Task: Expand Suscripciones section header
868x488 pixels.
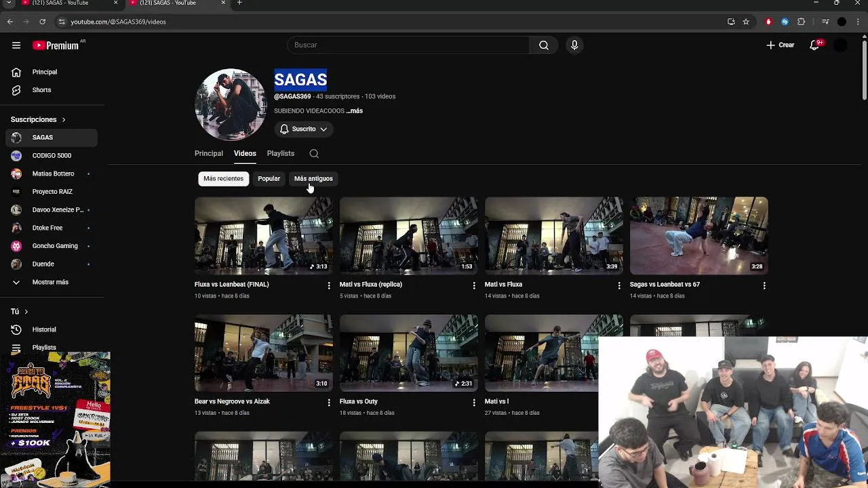Action: pos(38,119)
